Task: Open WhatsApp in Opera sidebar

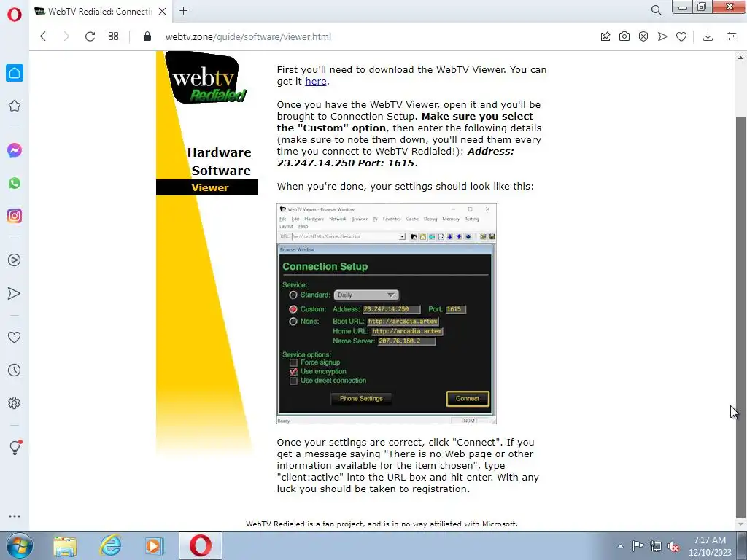Action: (x=15, y=183)
